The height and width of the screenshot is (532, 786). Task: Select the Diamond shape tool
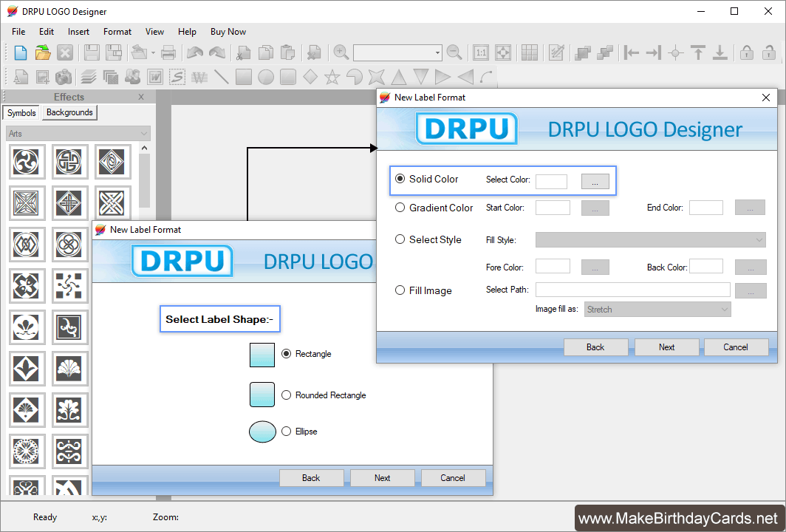[x=310, y=77]
